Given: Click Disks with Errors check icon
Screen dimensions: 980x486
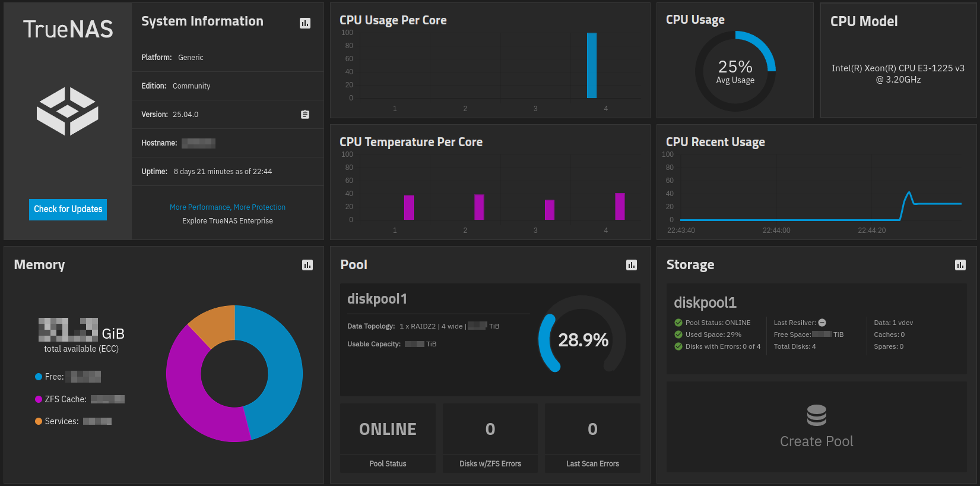Looking at the screenshot, I should click(678, 346).
